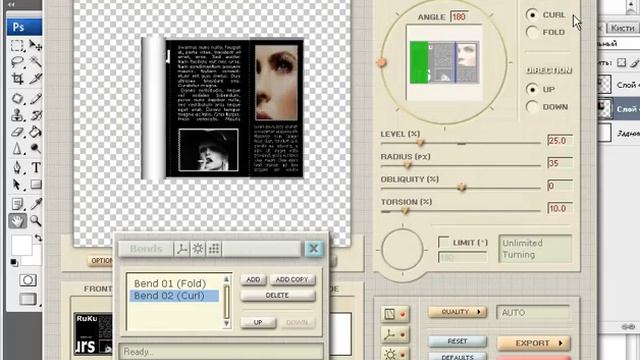Click the ANGLE value field
Image resolution: width=640 pixels, height=360 pixels.
pos(459,17)
